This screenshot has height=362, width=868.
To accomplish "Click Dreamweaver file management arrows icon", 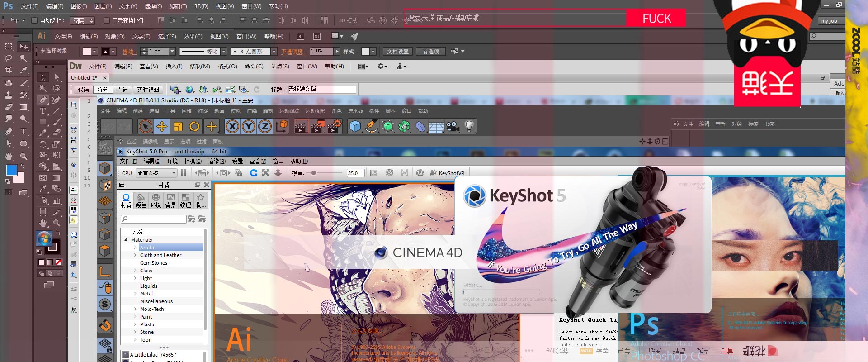I will pos(203,90).
